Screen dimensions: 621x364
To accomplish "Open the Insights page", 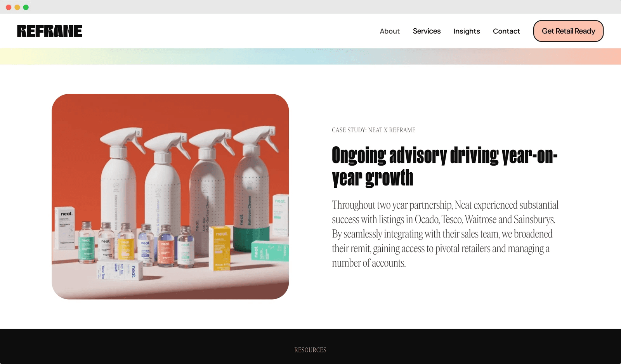I will [467, 31].
